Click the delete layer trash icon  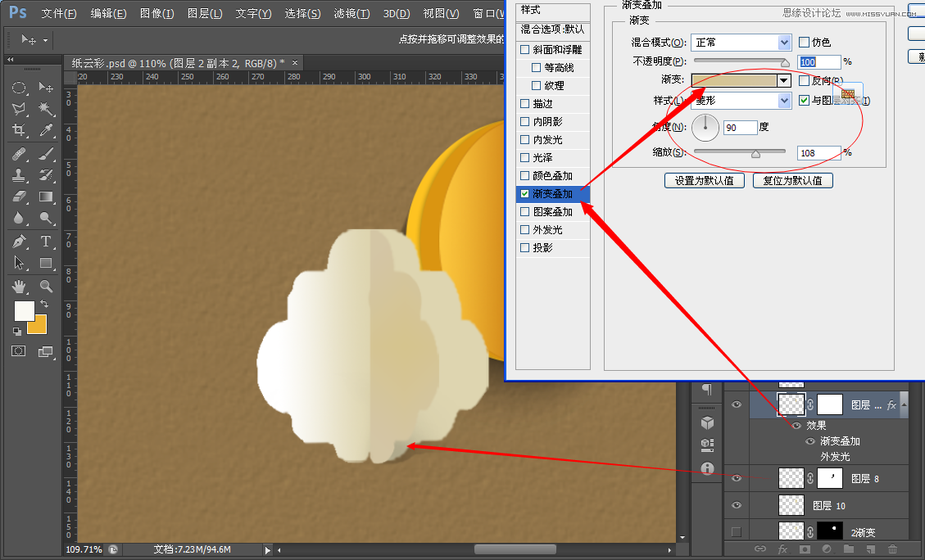point(892,549)
